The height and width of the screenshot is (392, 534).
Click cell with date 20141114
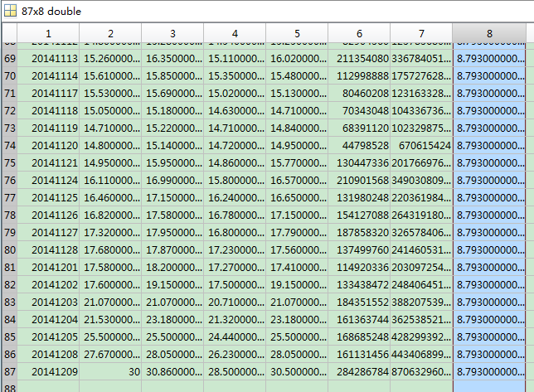tap(48, 76)
